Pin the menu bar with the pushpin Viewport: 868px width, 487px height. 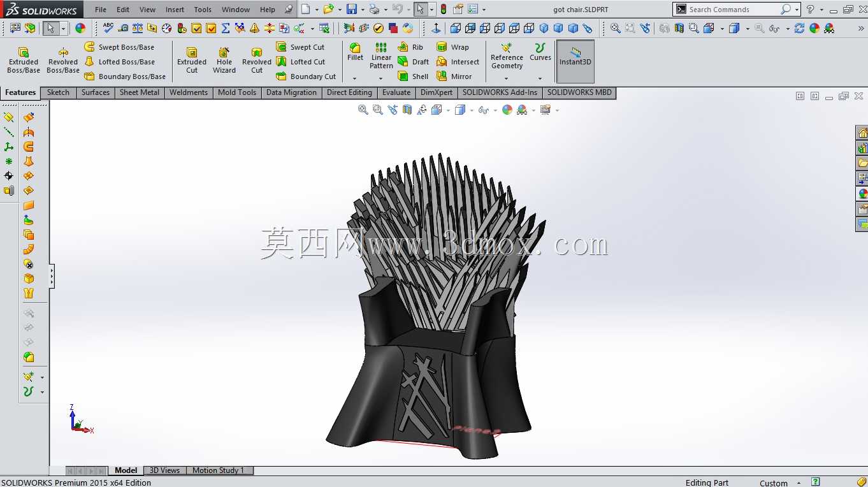(x=289, y=9)
